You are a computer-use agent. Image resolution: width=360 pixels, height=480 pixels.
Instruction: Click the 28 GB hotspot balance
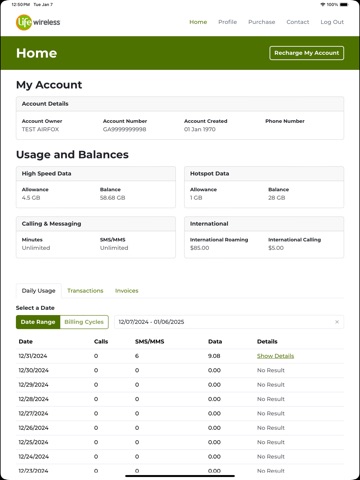[277, 198]
